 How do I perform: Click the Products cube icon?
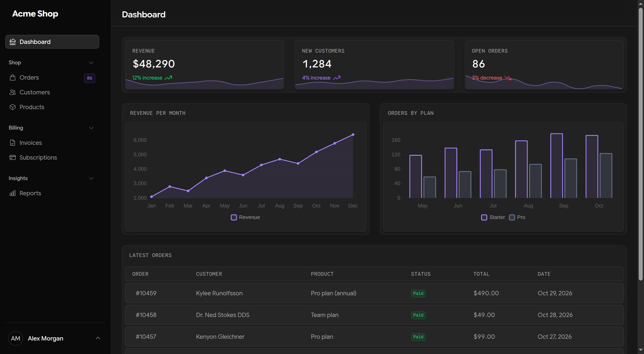[x=12, y=107]
